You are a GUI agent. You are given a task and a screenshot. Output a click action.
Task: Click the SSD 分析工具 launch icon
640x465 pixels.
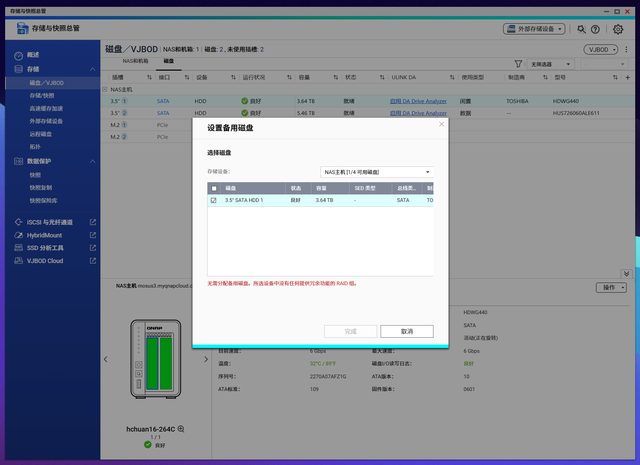pos(93,247)
